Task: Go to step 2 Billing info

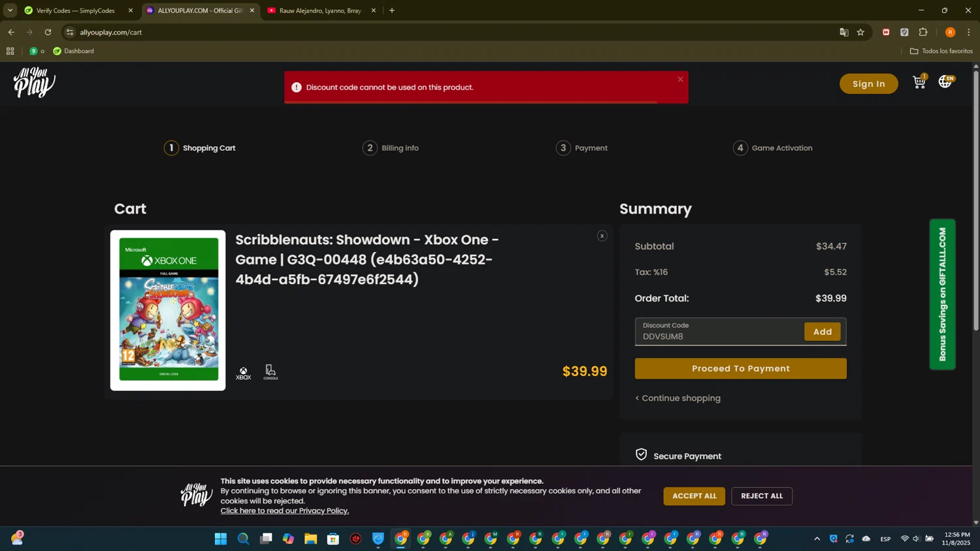Action: (391, 148)
